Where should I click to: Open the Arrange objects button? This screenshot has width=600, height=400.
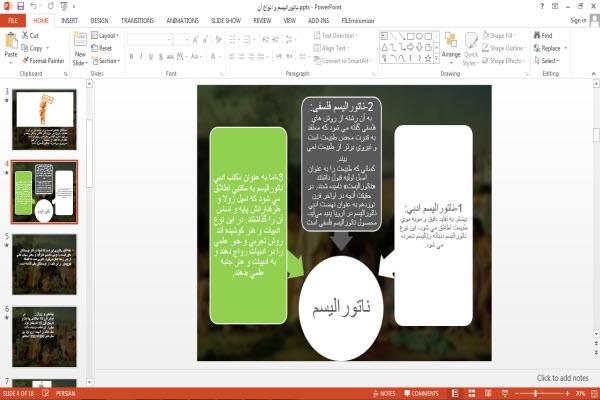pos(451,47)
